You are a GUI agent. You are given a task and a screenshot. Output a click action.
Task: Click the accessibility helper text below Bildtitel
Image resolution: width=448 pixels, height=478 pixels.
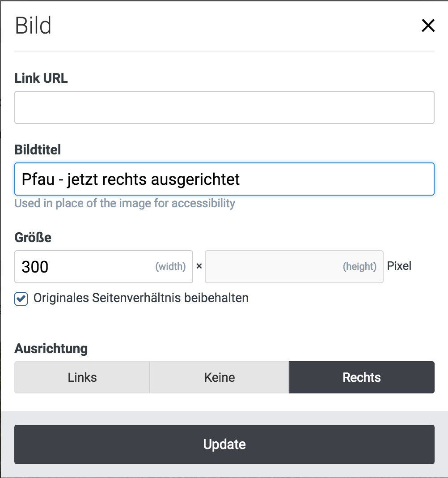[125, 204]
